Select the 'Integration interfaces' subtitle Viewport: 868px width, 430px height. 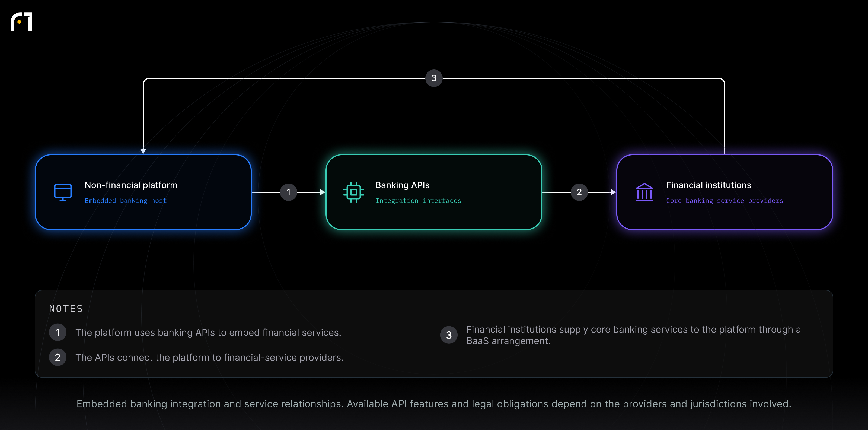click(418, 201)
